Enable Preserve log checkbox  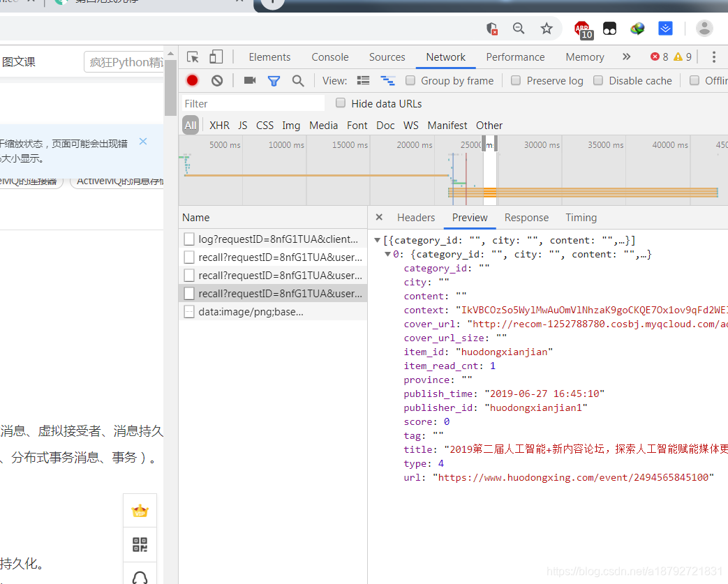coord(516,80)
